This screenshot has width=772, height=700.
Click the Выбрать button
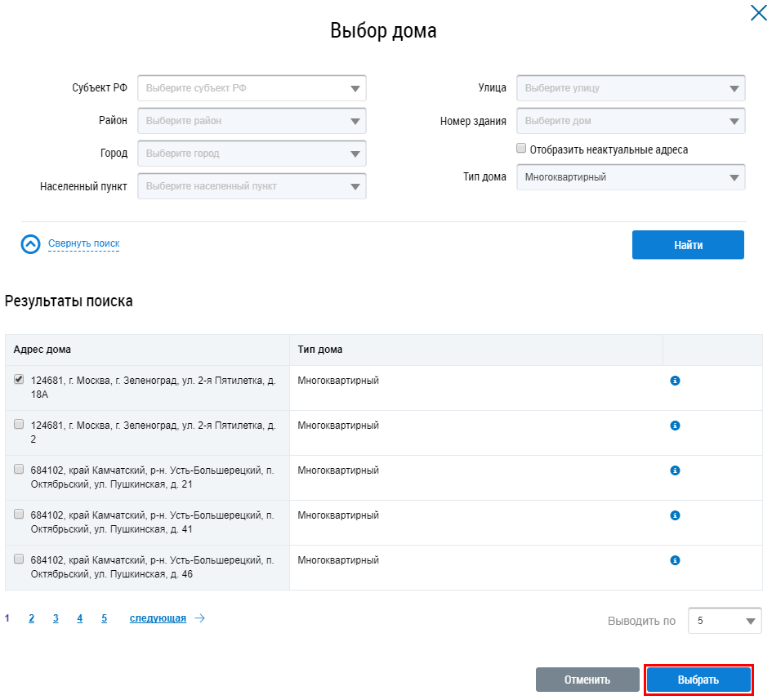pyautogui.click(x=698, y=680)
